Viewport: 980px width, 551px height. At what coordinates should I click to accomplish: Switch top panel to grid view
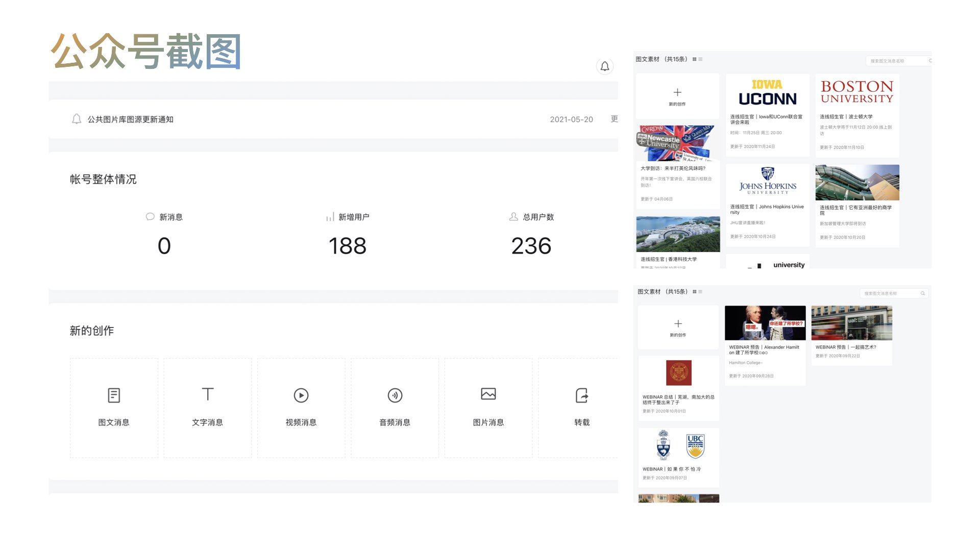pos(694,60)
